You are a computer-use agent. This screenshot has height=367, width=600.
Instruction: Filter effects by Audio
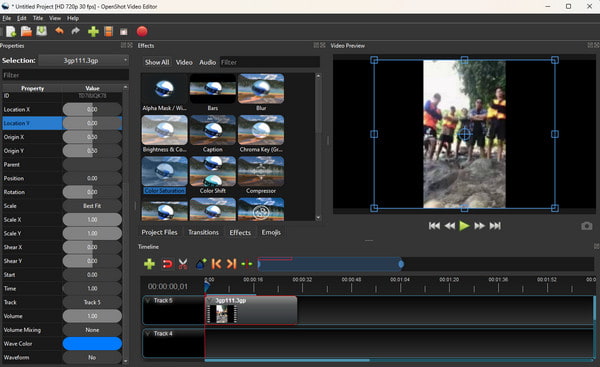click(x=207, y=62)
